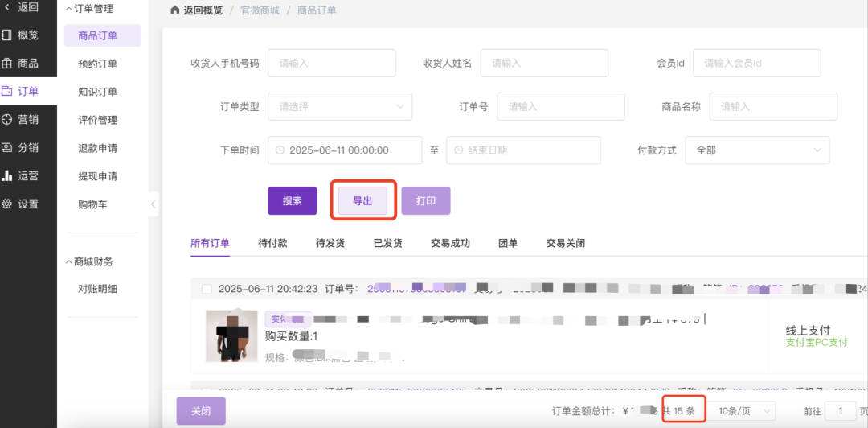Click the 收货人手机号码 input field
This screenshot has height=428, width=868.
[331, 63]
